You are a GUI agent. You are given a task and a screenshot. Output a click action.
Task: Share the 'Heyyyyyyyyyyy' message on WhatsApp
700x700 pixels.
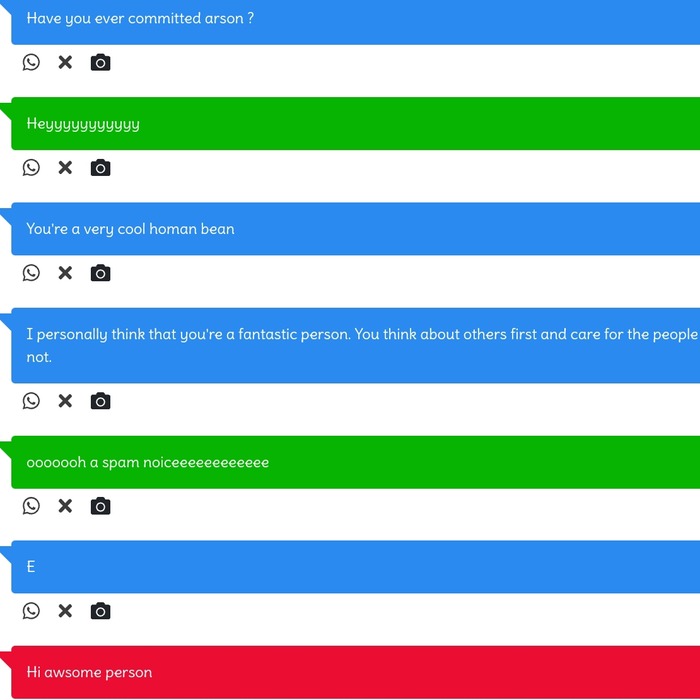pyautogui.click(x=31, y=167)
